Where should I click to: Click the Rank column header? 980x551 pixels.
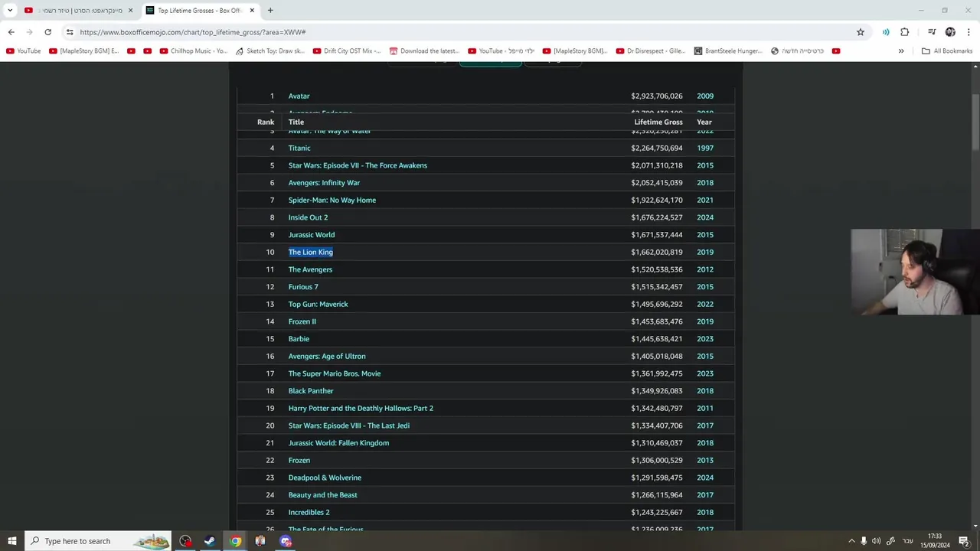266,122
